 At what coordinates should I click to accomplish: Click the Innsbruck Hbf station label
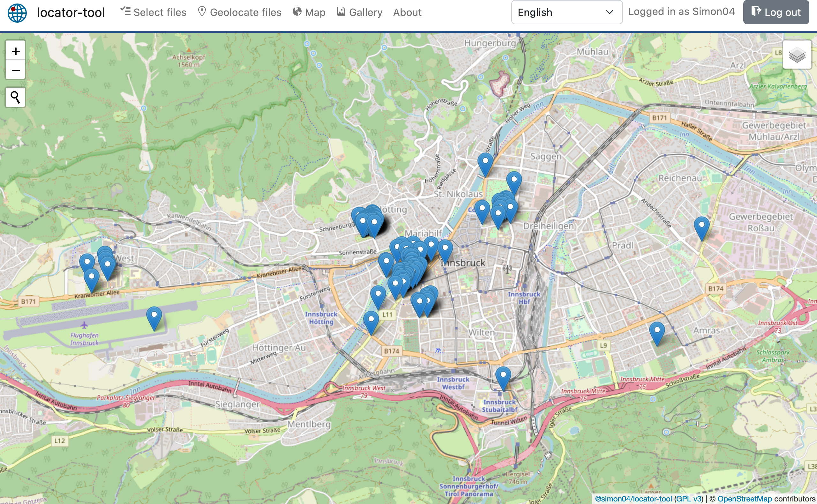point(524,298)
